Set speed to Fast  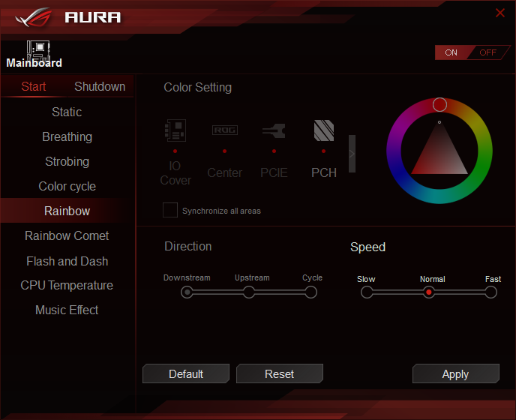490,292
